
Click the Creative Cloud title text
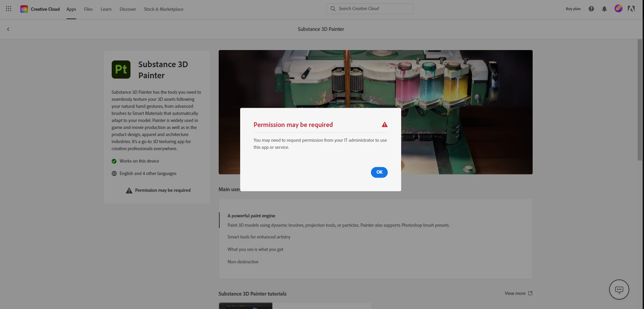(45, 9)
